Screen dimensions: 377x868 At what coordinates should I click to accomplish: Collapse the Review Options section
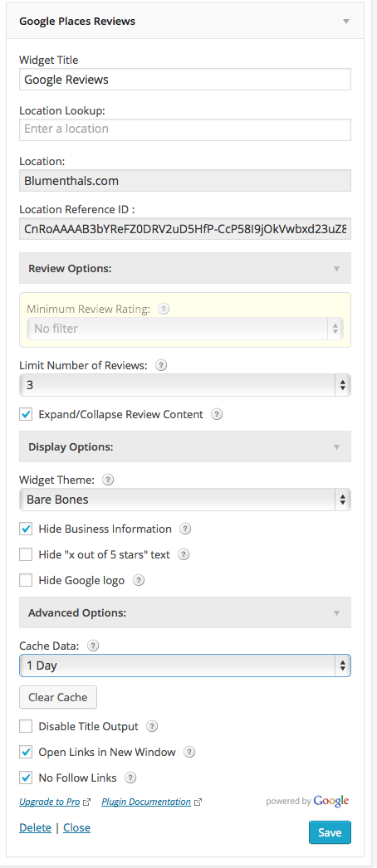tap(185, 269)
